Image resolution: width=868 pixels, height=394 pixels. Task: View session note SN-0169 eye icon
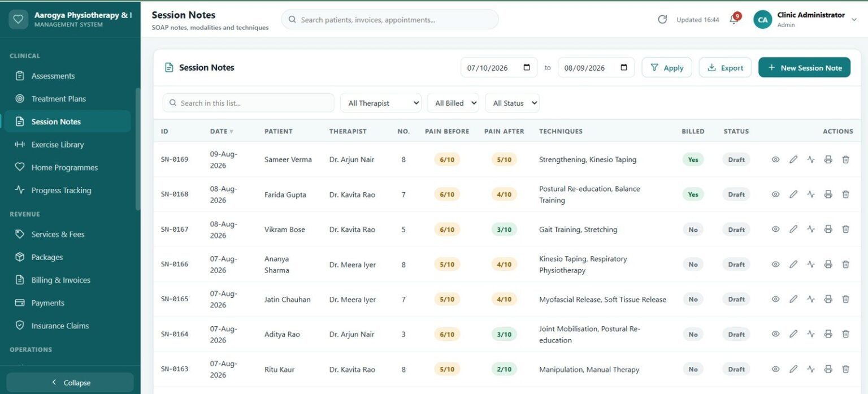[775, 159]
